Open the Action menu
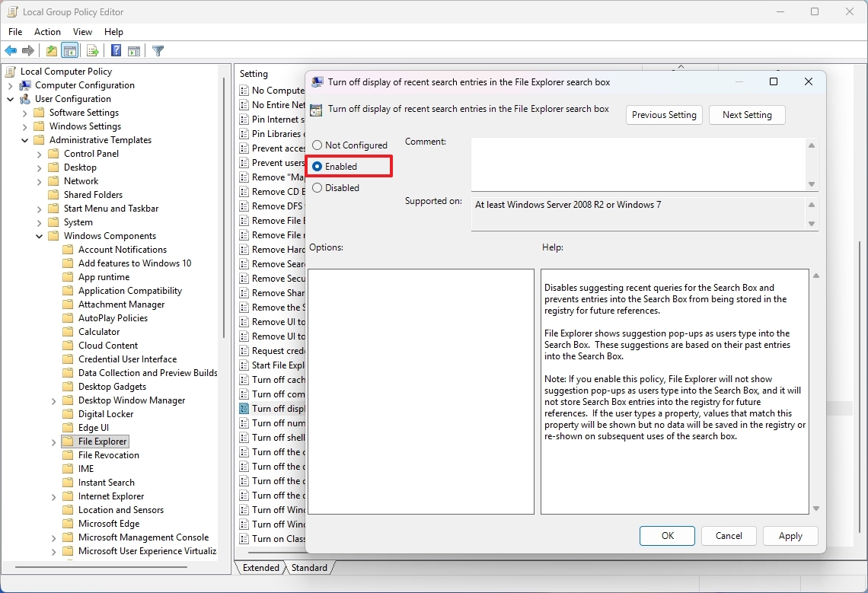 (47, 31)
